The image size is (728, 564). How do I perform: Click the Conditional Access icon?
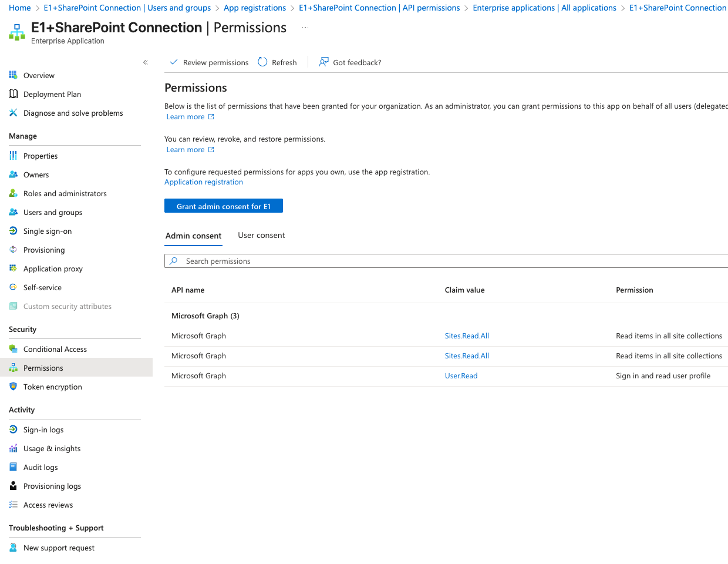[x=13, y=349]
